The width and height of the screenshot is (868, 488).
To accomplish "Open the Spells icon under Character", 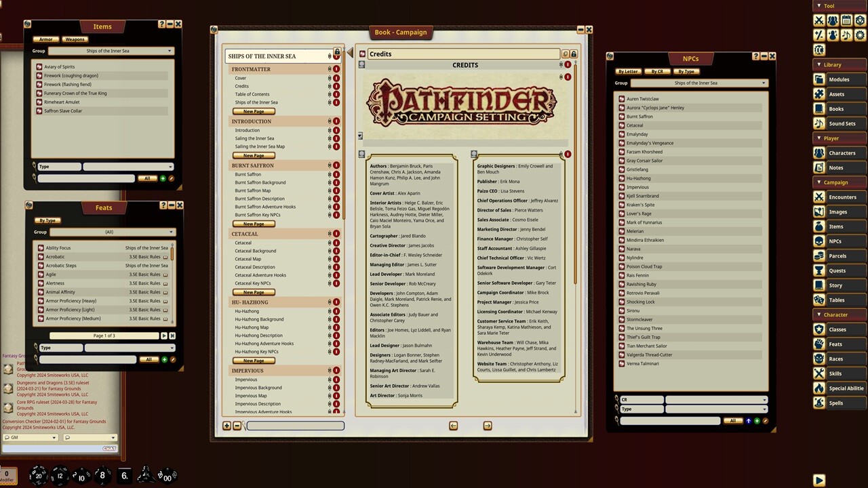I will [x=821, y=401].
